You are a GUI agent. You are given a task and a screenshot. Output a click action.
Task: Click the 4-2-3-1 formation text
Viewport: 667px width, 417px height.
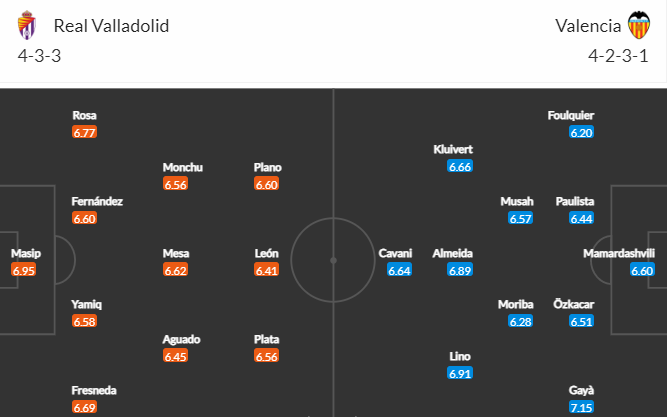click(x=618, y=56)
